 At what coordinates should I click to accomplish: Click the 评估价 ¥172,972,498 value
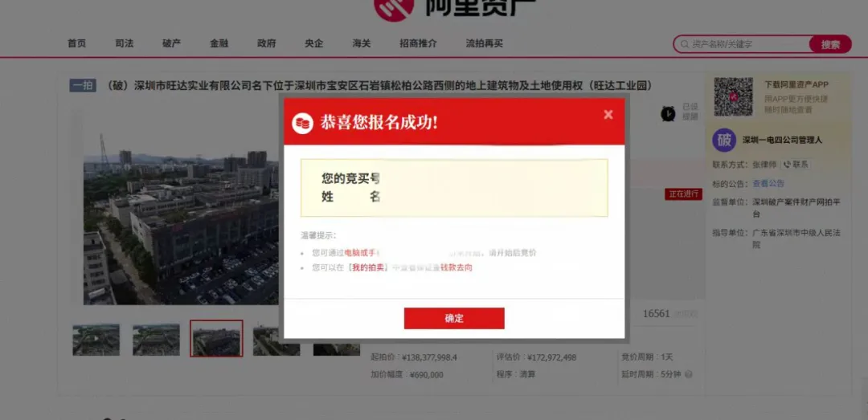[x=551, y=357]
